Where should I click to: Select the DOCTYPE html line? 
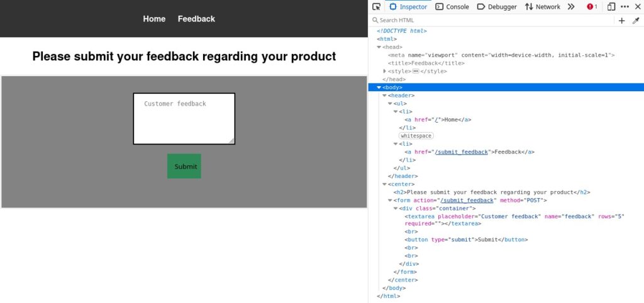402,31
